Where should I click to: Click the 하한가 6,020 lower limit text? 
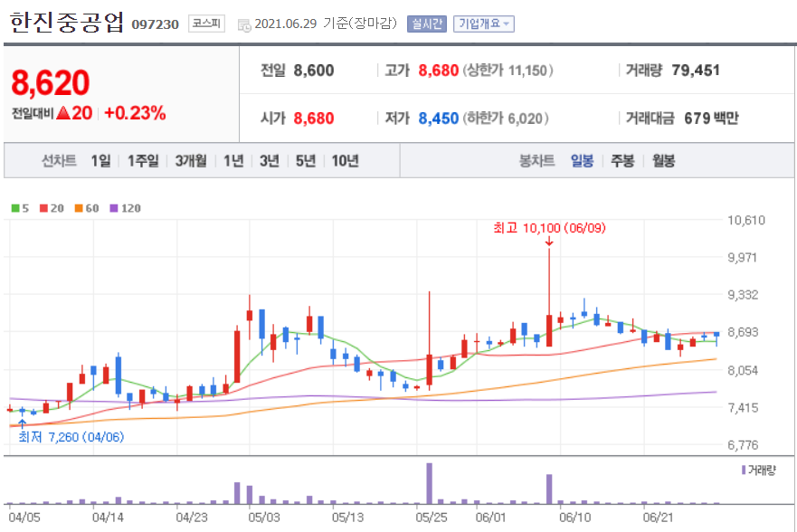(x=505, y=119)
